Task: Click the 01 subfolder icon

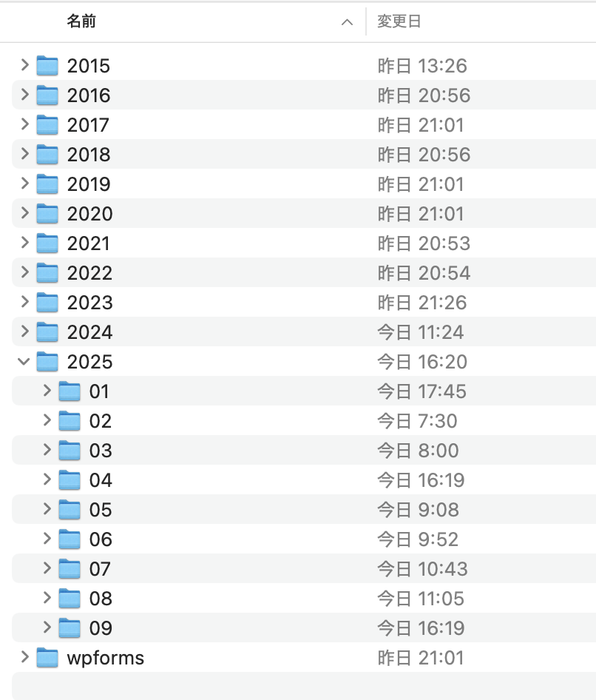Action: tap(70, 391)
